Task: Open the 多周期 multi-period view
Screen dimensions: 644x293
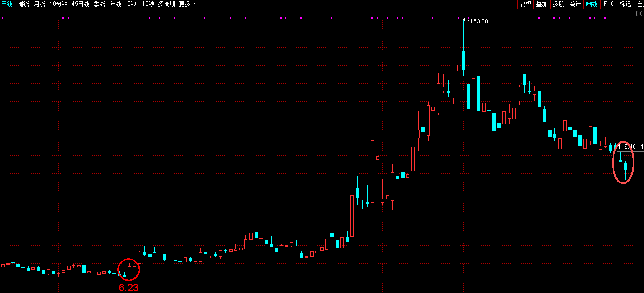Action: coord(166,4)
